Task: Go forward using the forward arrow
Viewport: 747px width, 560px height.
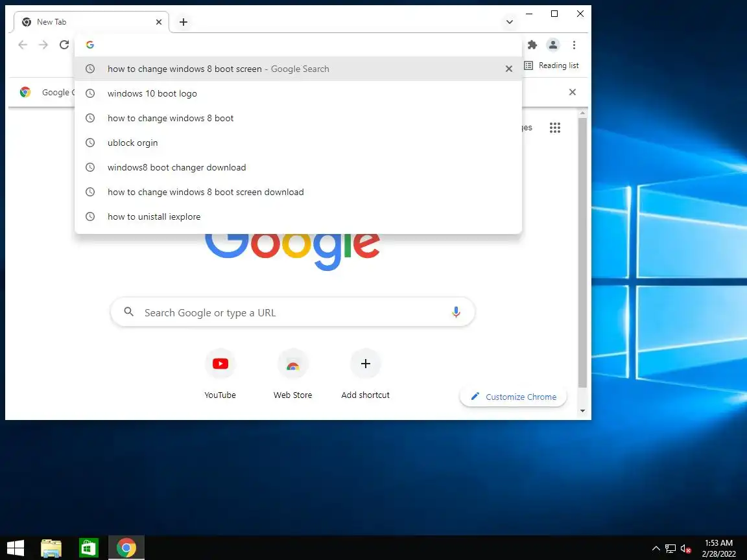Action: tap(43, 45)
